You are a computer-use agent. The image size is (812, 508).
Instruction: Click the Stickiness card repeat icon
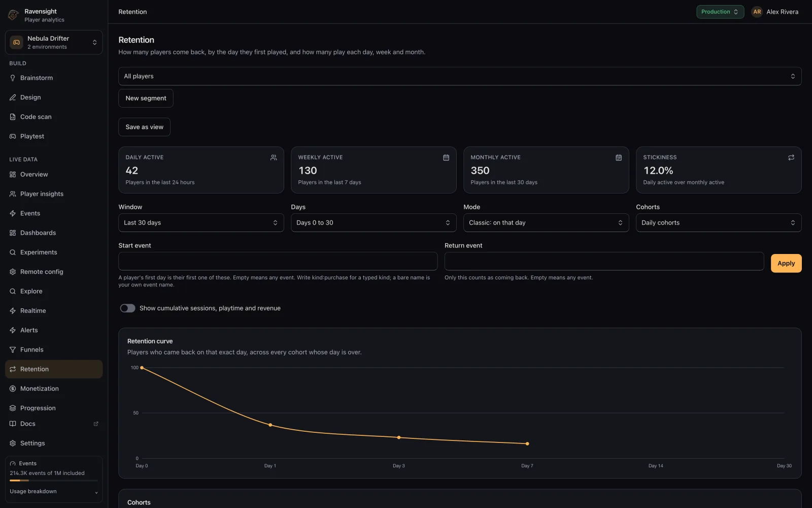[791, 157]
